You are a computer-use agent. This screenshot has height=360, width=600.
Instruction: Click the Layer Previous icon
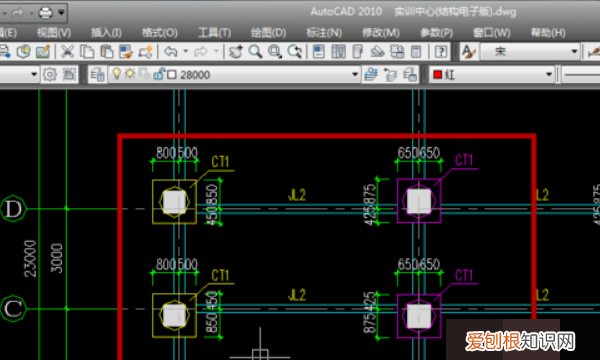click(390, 74)
